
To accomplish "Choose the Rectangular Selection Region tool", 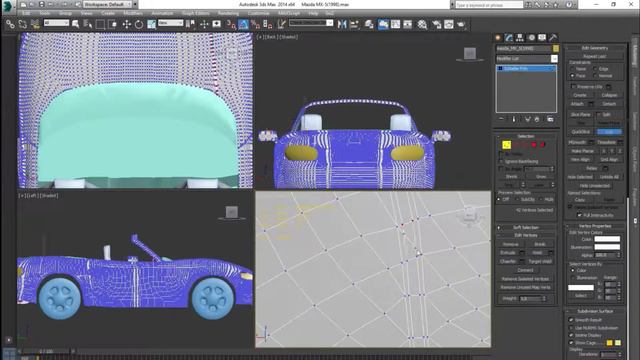I will click(x=100, y=24).
